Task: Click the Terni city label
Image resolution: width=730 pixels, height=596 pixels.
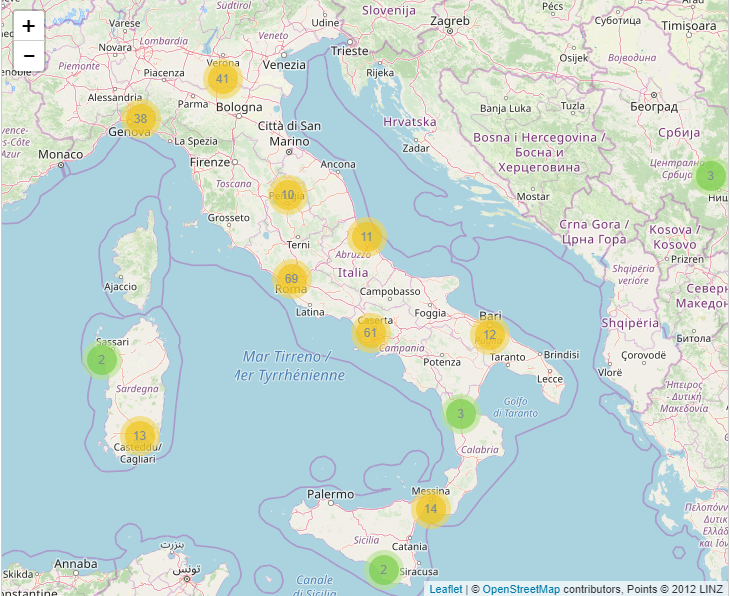Action: coord(298,244)
